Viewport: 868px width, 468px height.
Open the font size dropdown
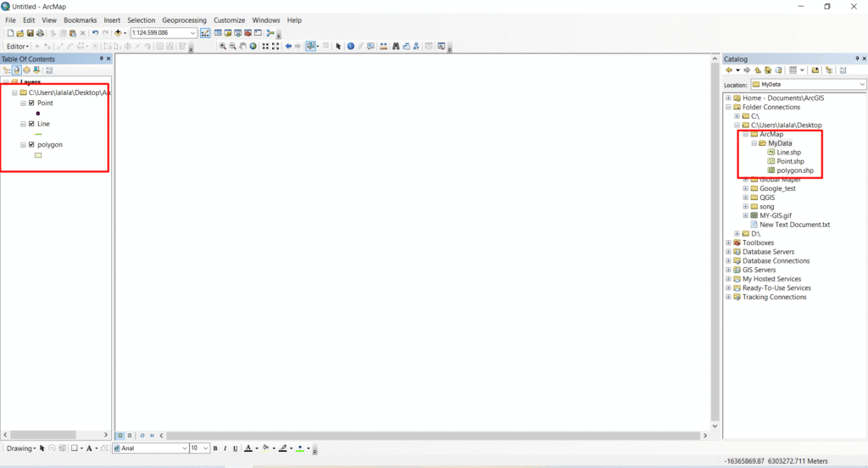[205, 448]
